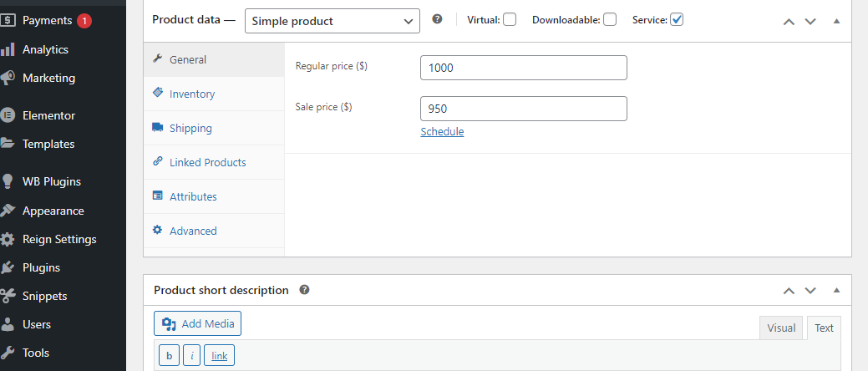Switch the editor to the Visual tab
Viewport: 868px width, 371px height.
tap(781, 328)
